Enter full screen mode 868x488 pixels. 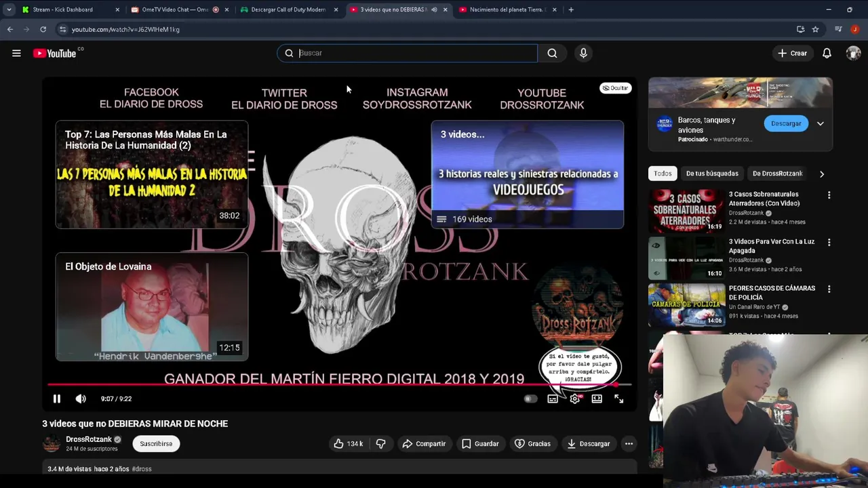[618, 399]
